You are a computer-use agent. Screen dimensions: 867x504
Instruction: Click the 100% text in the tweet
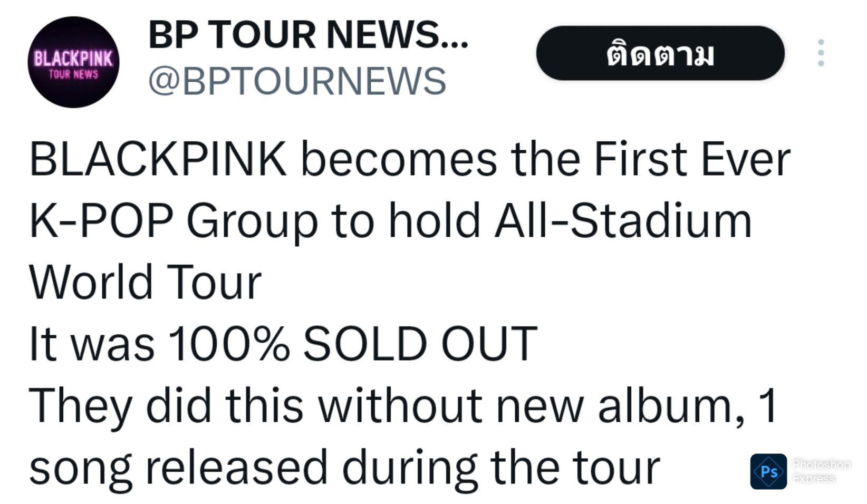pos(229,344)
